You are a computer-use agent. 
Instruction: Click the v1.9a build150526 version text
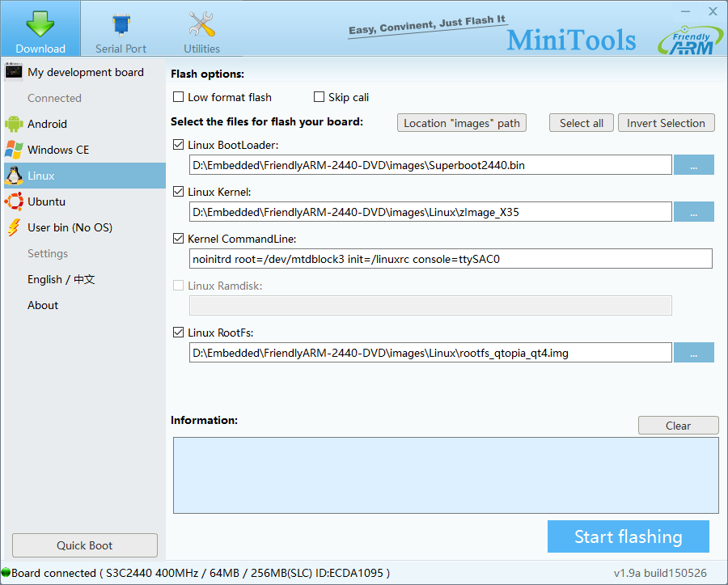[660, 573]
